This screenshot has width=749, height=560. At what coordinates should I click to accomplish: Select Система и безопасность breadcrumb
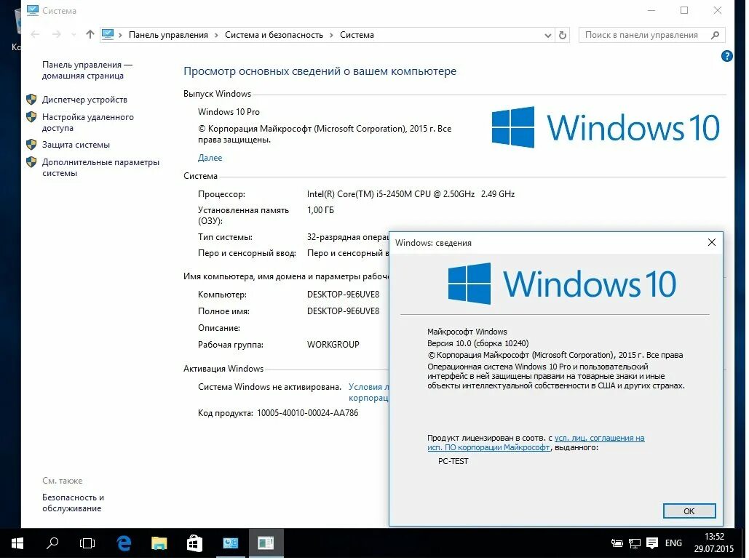pos(274,35)
